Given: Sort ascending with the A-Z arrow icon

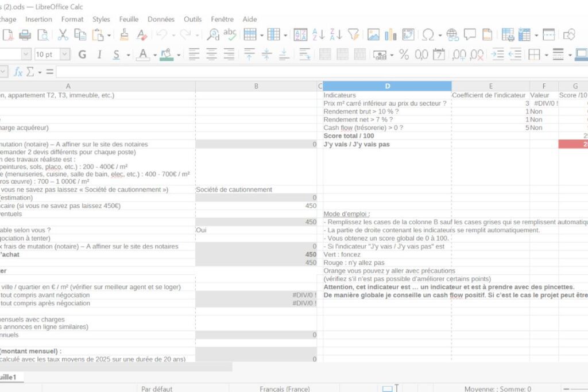Looking at the screenshot, I should click(x=320, y=35).
